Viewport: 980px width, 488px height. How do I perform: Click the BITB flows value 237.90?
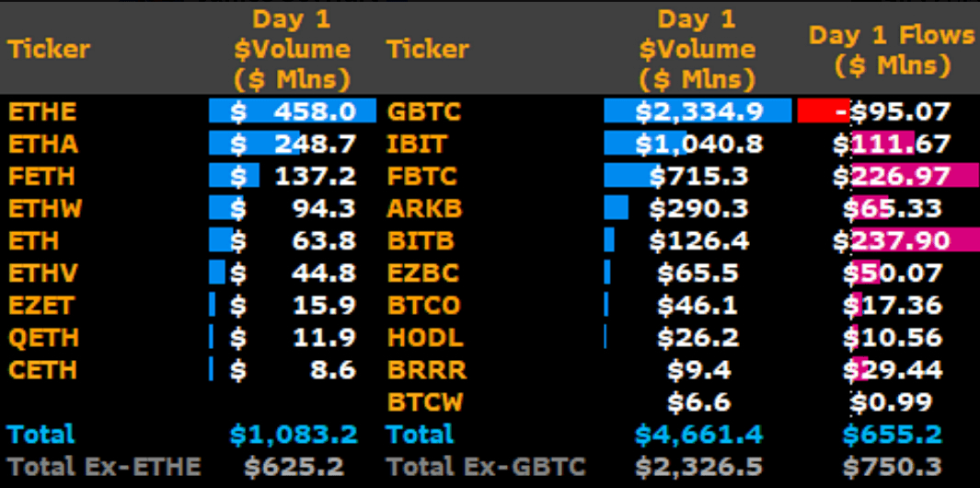(900, 241)
